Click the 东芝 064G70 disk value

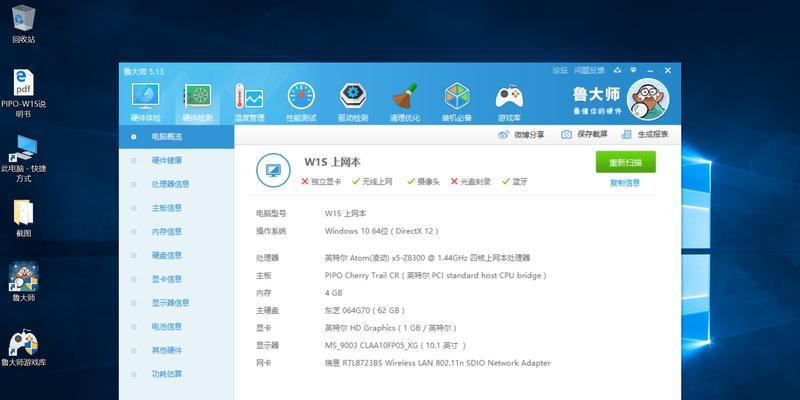[x=365, y=310]
